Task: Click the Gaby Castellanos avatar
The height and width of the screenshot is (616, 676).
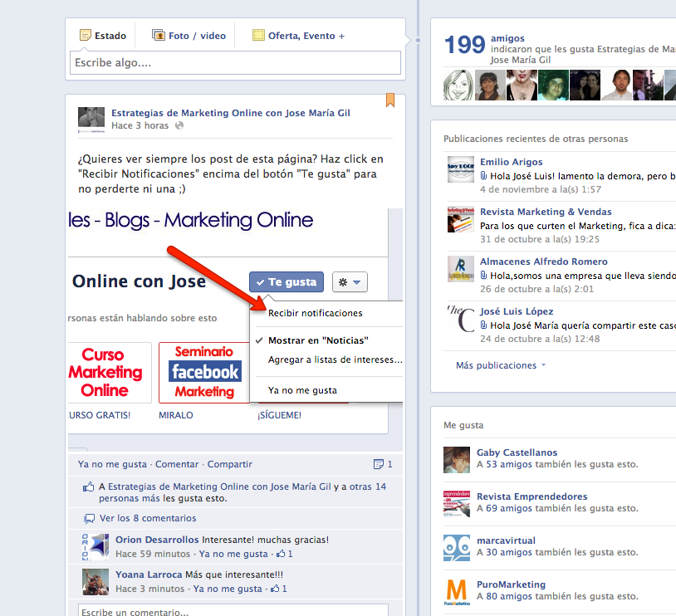Action: [457, 460]
